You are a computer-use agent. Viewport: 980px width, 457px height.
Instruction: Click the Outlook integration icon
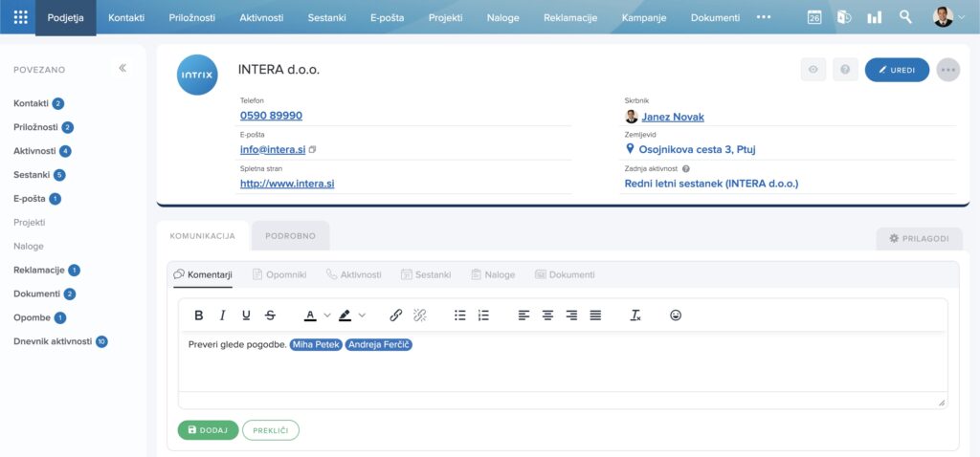844,17
